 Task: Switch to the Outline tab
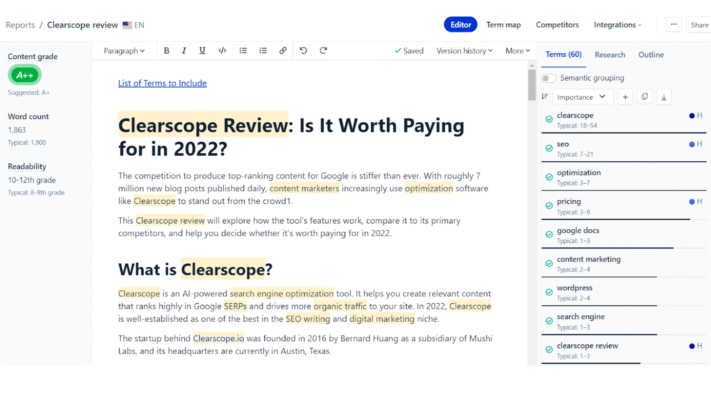tap(651, 54)
